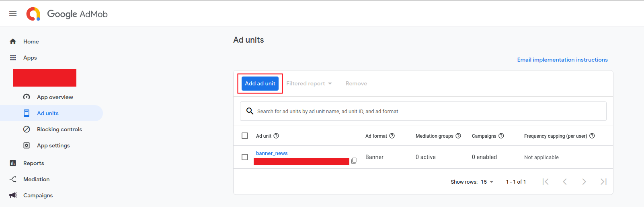Open the Show rows dropdown
The width and height of the screenshot is (644, 207).
[487, 182]
